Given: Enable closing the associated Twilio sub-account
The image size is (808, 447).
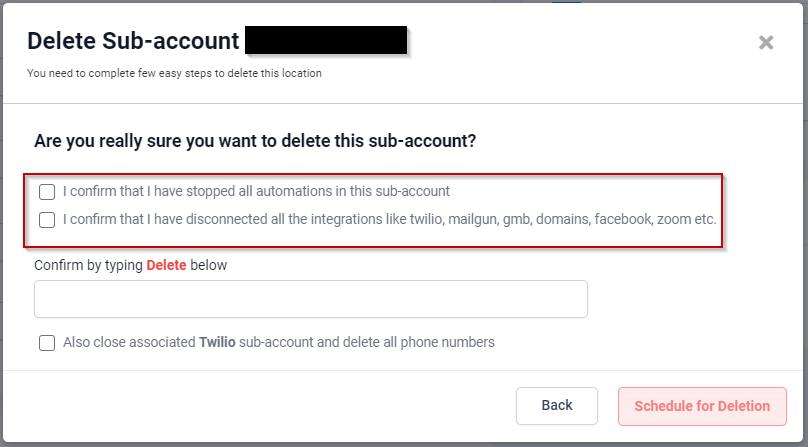Looking at the screenshot, I should 47,343.
